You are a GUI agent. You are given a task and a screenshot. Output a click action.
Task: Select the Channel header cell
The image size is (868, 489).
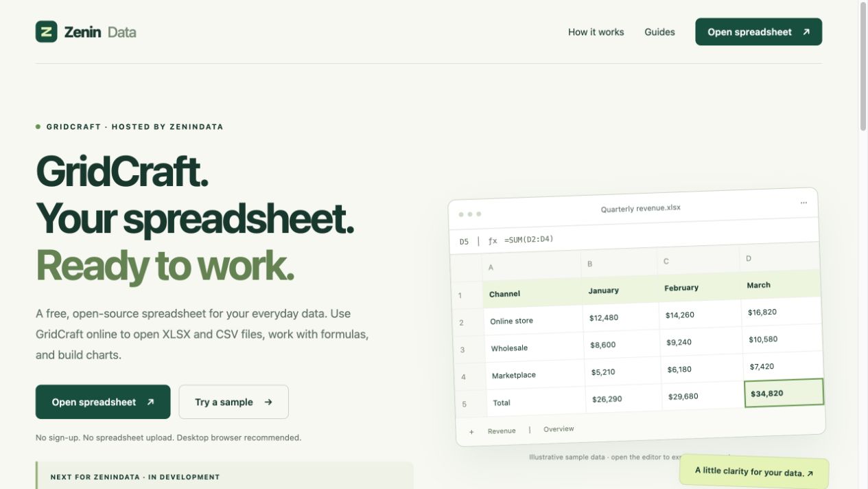[x=532, y=293]
